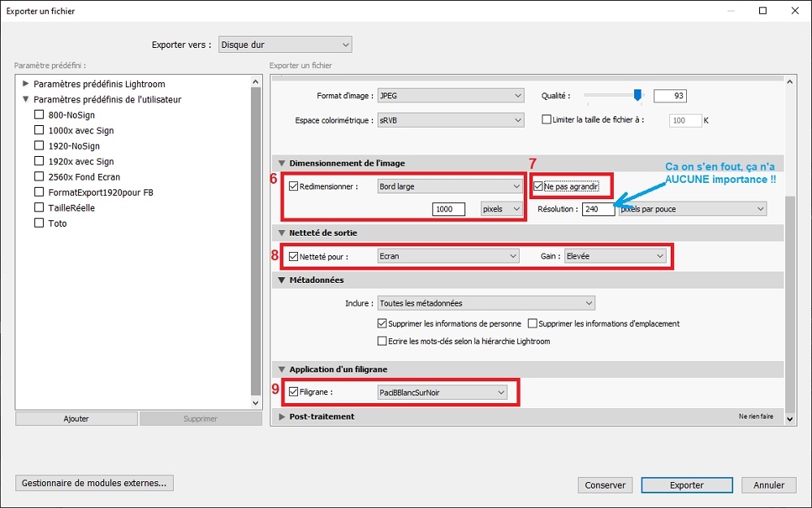812x508 pixels.
Task: Enable 'Ecrire les mots-clés selon la hiérarchie Lightroom'
Action: 382,341
